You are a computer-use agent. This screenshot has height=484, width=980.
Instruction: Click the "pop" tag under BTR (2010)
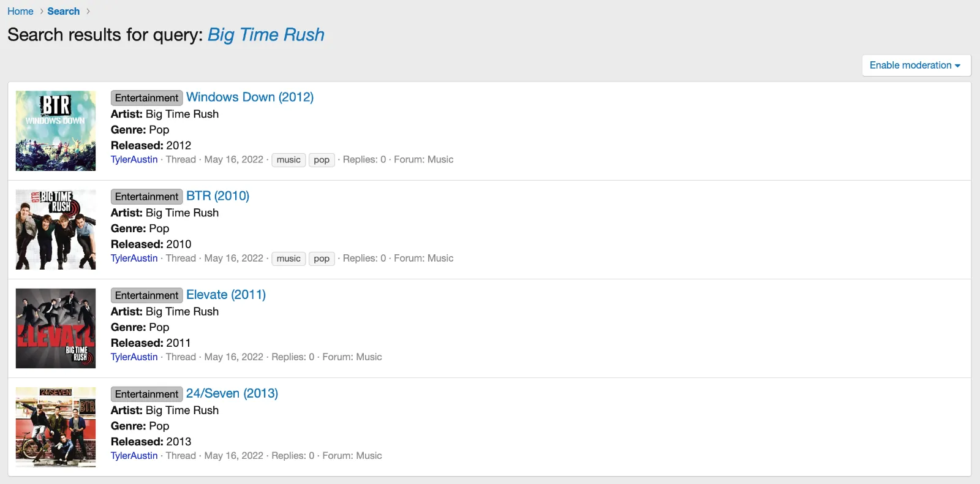[x=322, y=258]
